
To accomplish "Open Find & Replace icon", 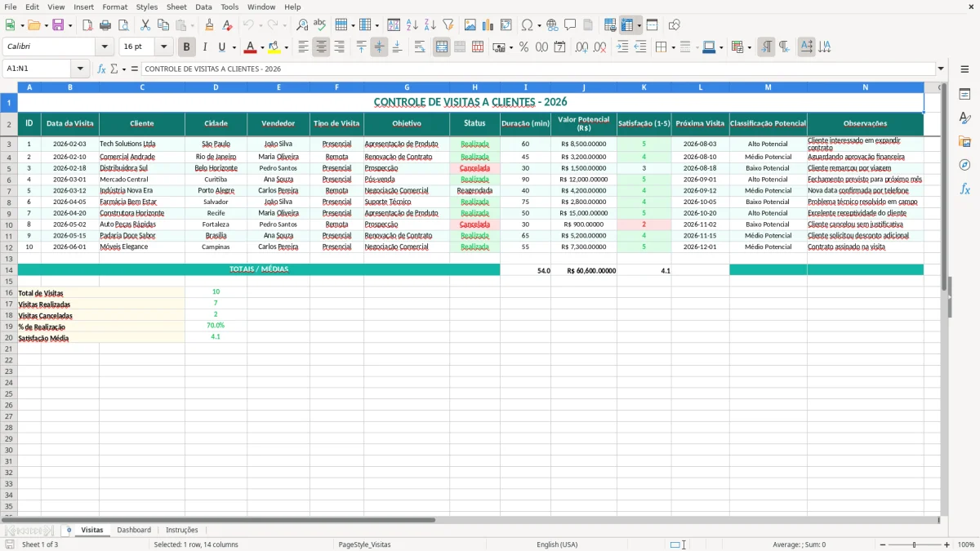I will pos(302,25).
